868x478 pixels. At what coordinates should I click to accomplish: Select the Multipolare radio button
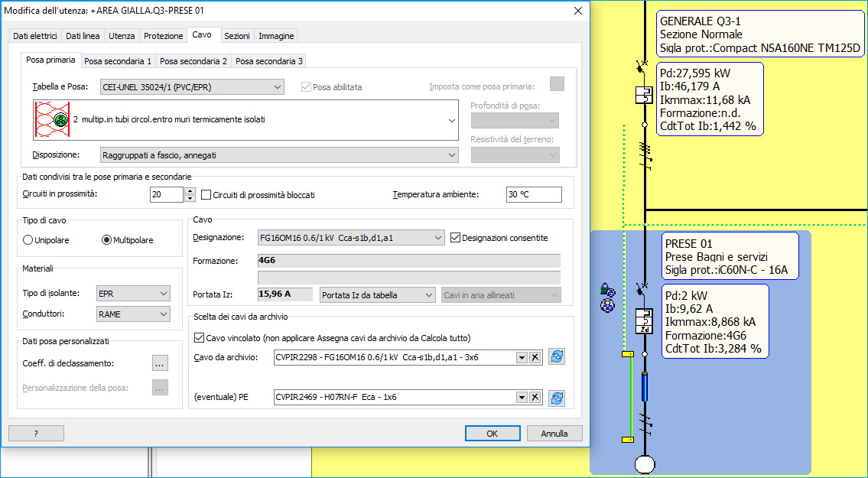[107, 240]
